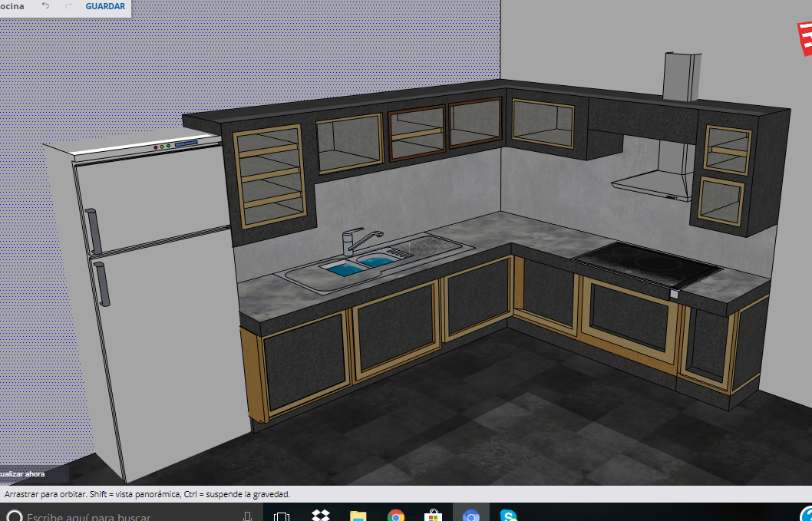Open Microsoft Store from the taskbar
Image resolution: width=812 pixels, height=521 pixels.
pyautogui.click(x=434, y=516)
